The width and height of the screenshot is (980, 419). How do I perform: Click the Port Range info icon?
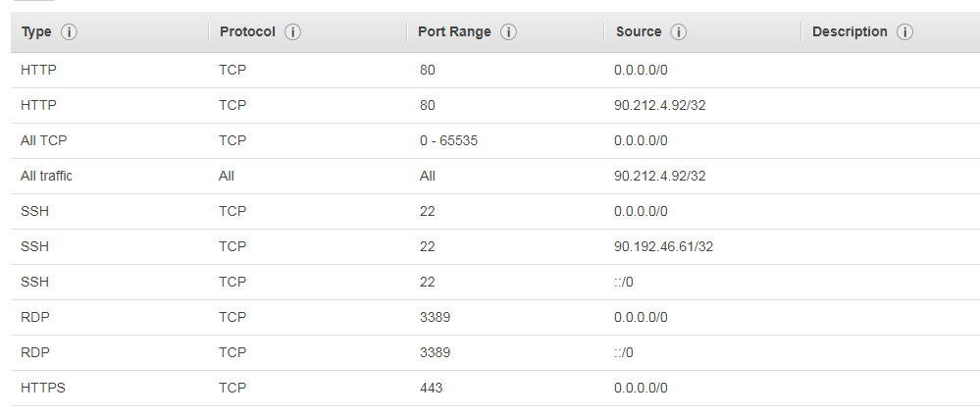click(508, 32)
